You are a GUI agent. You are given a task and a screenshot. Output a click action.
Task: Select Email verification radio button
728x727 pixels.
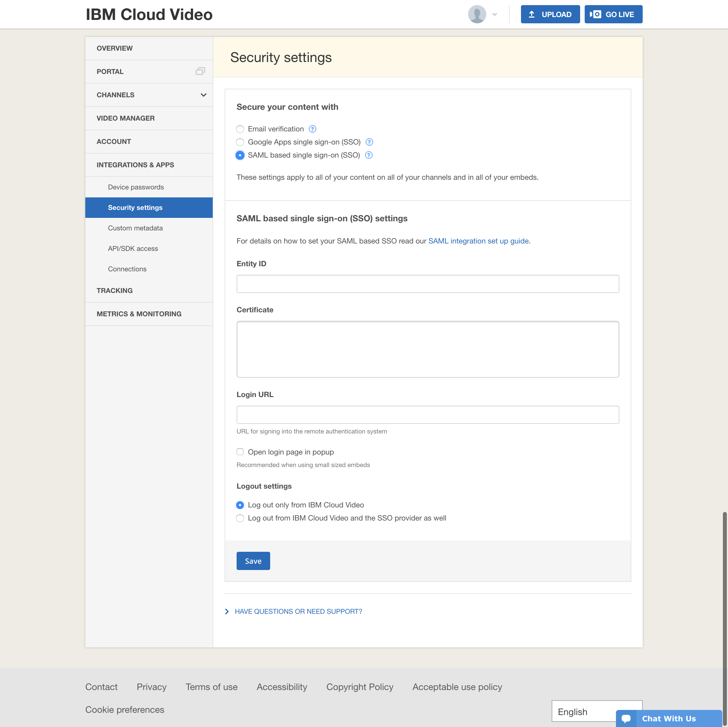pos(240,129)
